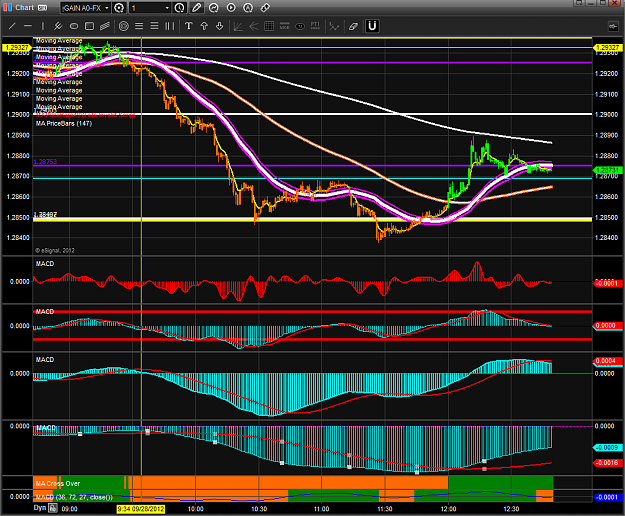The width and height of the screenshot is (625, 516).
Task: Click the blue -0.0001 value tag
Action: tap(607, 497)
